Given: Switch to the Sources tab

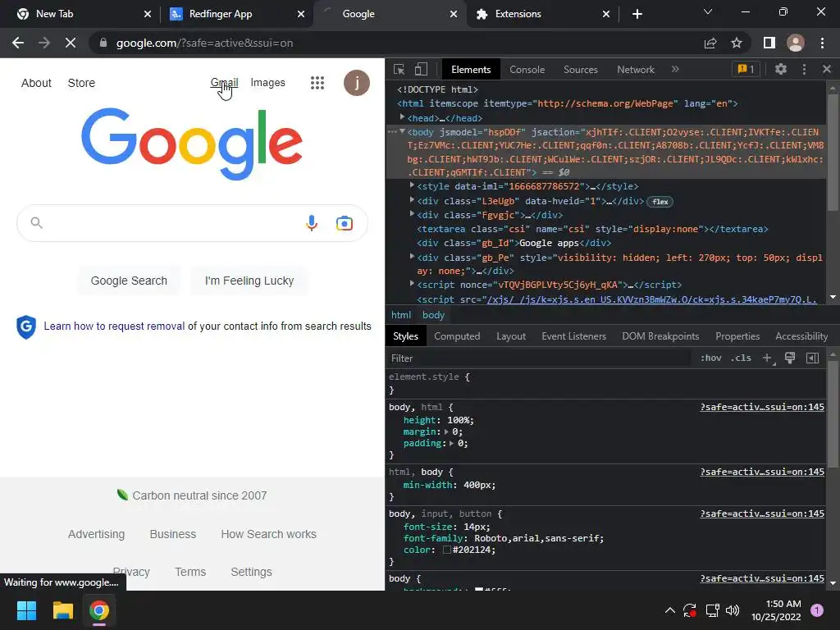Looking at the screenshot, I should click(580, 70).
